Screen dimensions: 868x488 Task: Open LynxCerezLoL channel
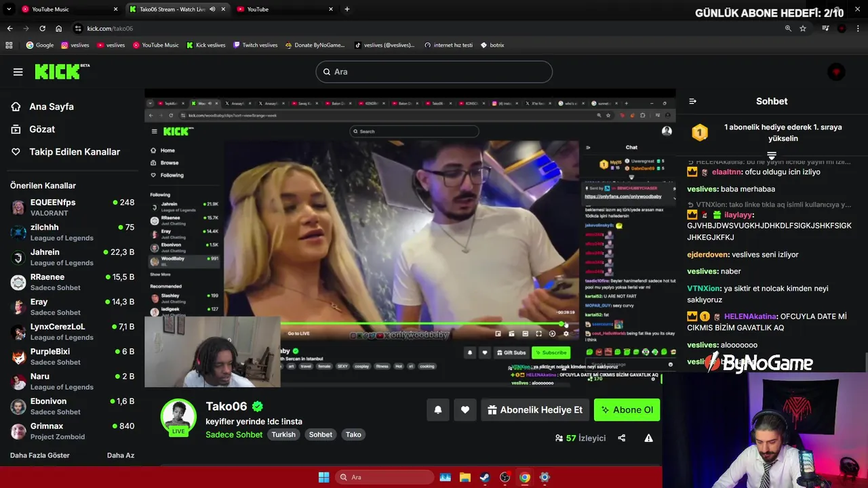tap(73, 331)
